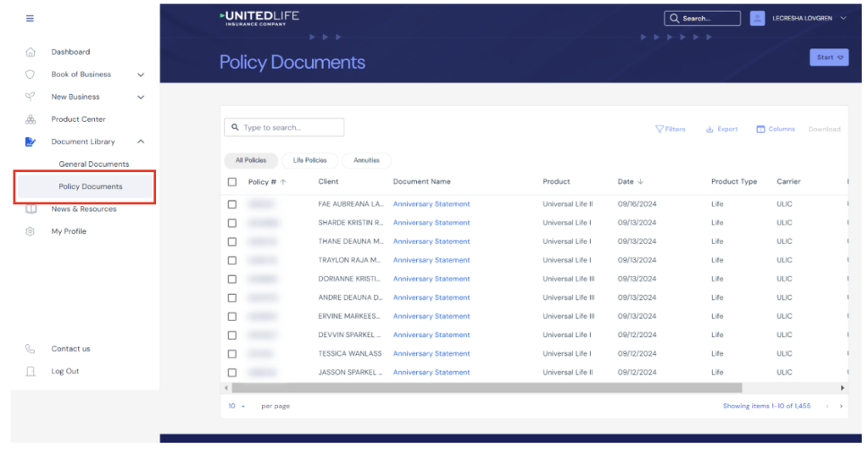Image resolution: width=868 pixels, height=449 pixels.
Task: Click the Carrier column header
Action: pos(788,182)
